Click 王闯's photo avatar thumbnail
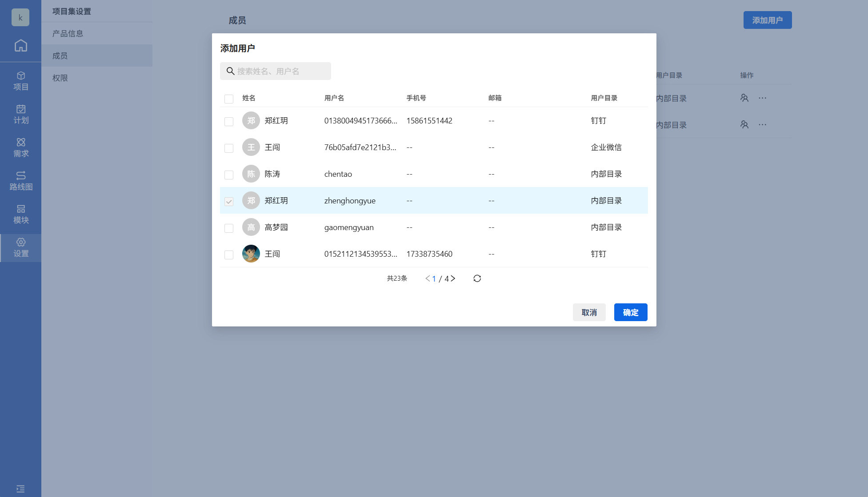 pos(251,254)
